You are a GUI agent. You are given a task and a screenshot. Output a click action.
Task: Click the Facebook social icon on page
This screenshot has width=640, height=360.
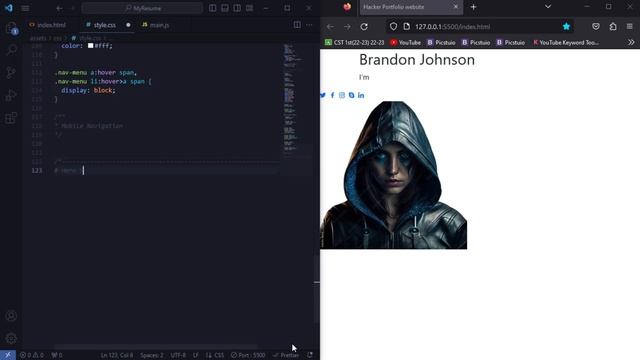(332, 95)
